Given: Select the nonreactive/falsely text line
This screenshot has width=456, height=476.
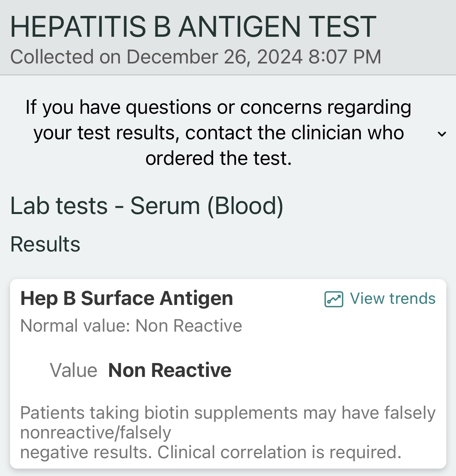Looking at the screenshot, I should click(x=96, y=433).
